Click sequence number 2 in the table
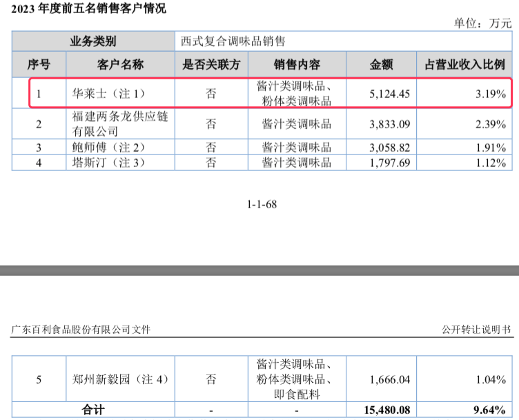Screen dimensions: 519x420 click(x=39, y=124)
